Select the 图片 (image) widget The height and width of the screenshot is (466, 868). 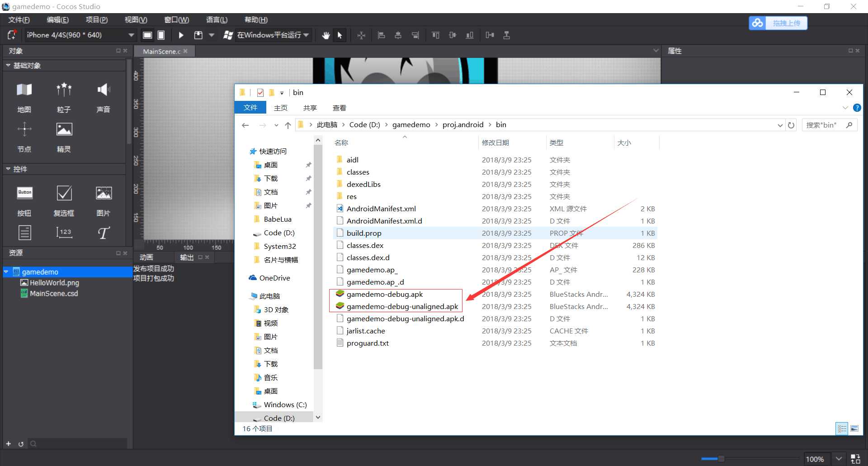point(104,200)
